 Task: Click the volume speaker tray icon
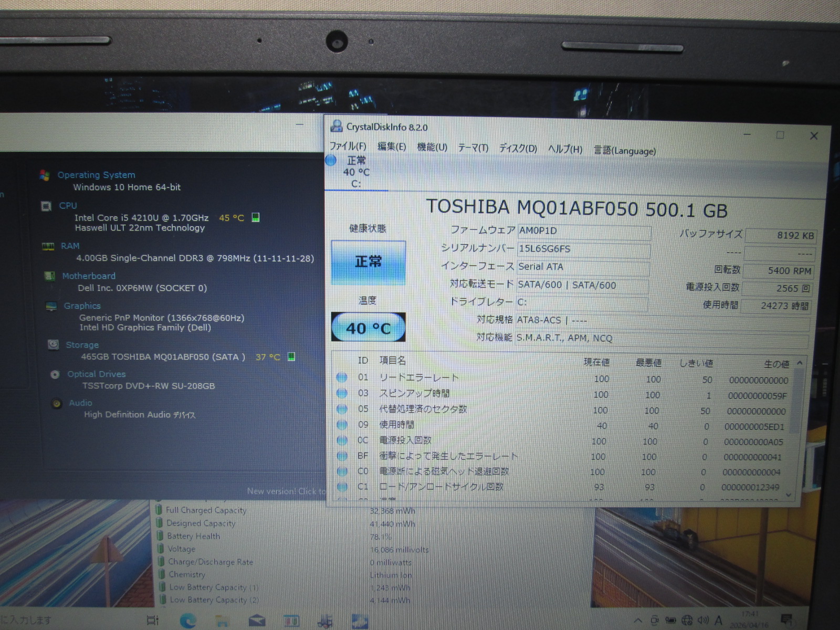click(702, 621)
